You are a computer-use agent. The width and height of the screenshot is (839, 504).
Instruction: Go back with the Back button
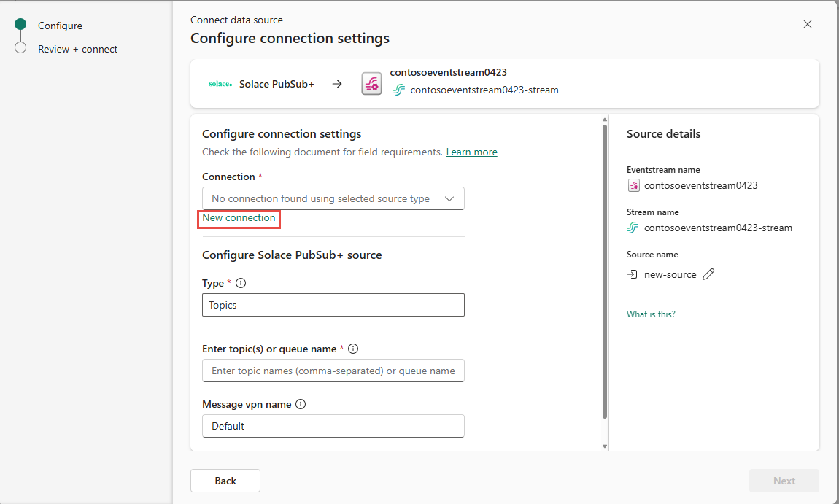[x=225, y=481]
